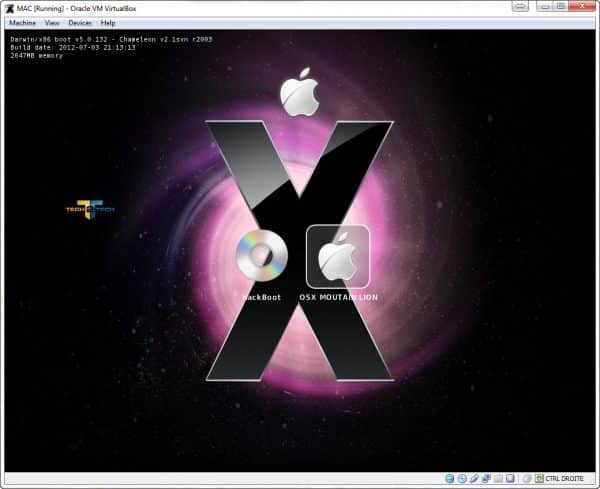Select the hackBoot CD disc icon
The image size is (600, 489).
coord(261,259)
